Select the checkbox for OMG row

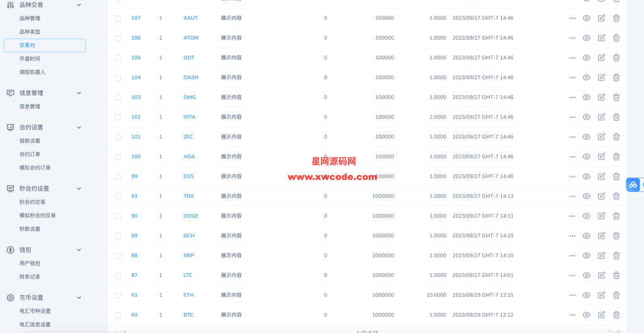[x=118, y=98]
